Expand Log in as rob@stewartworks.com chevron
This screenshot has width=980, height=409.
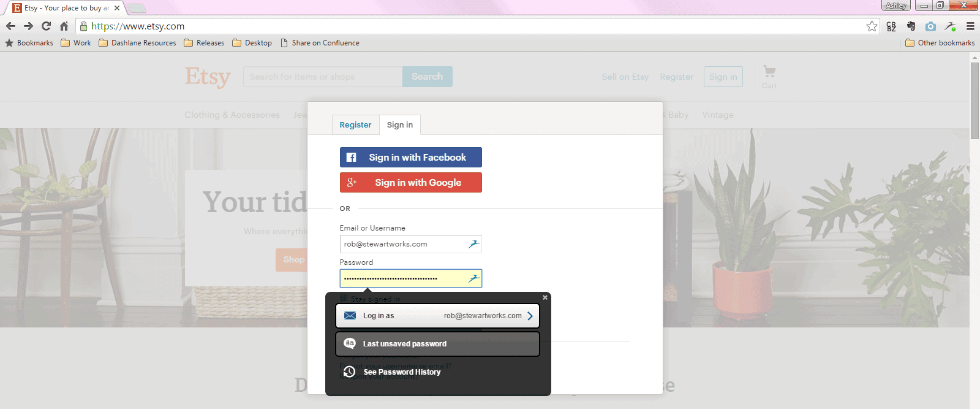tap(530, 316)
